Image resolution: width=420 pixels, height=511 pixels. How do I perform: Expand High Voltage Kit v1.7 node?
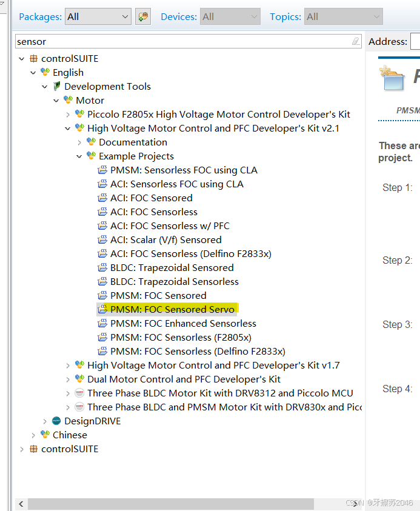(68, 366)
